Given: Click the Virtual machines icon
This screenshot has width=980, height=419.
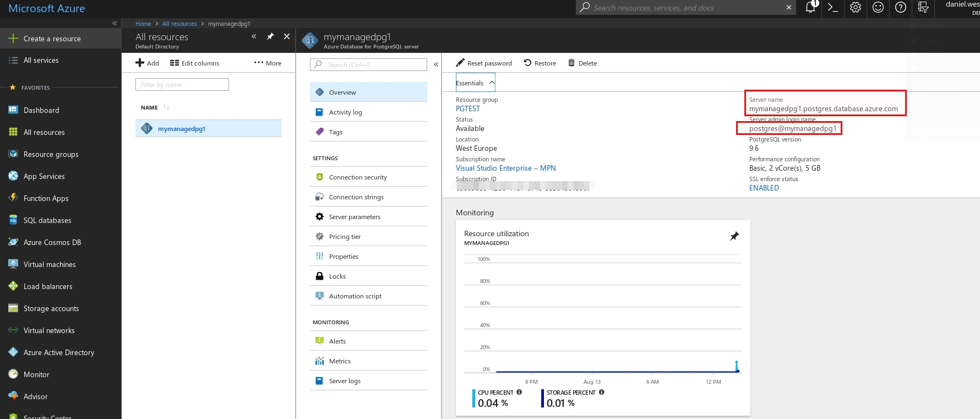Looking at the screenshot, I should pos(13,264).
